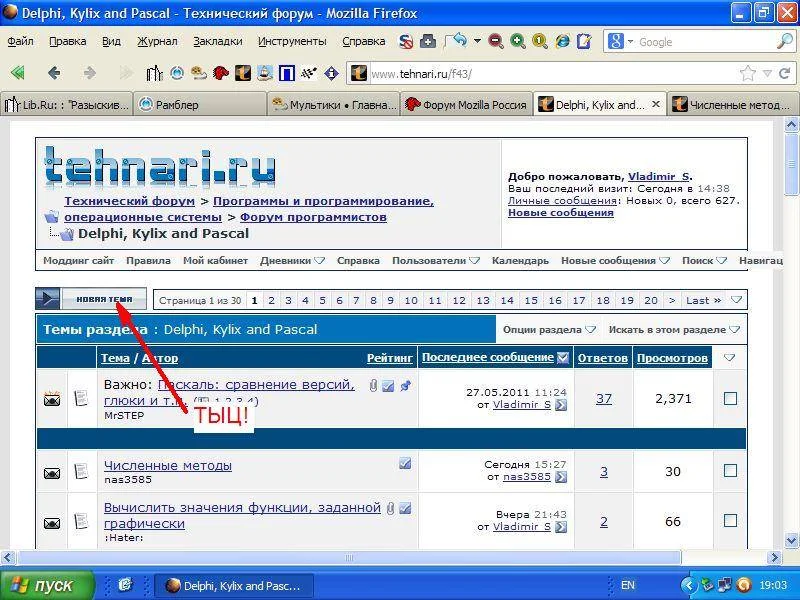The height and width of the screenshot is (600, 800).
Task: Open the Windows пуск start button
Action: point(47,585)
